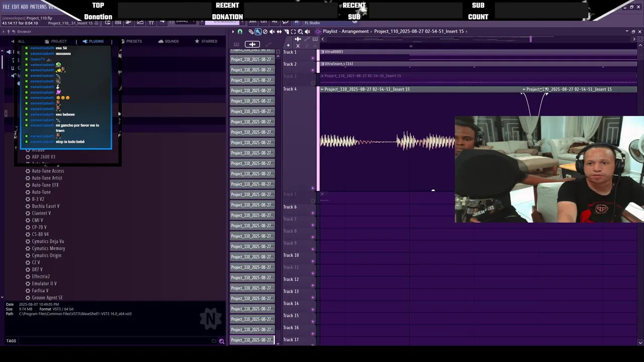Toggle mute switch for Track 14
This screenshot has width=644, height=362.
coord(312,309)
